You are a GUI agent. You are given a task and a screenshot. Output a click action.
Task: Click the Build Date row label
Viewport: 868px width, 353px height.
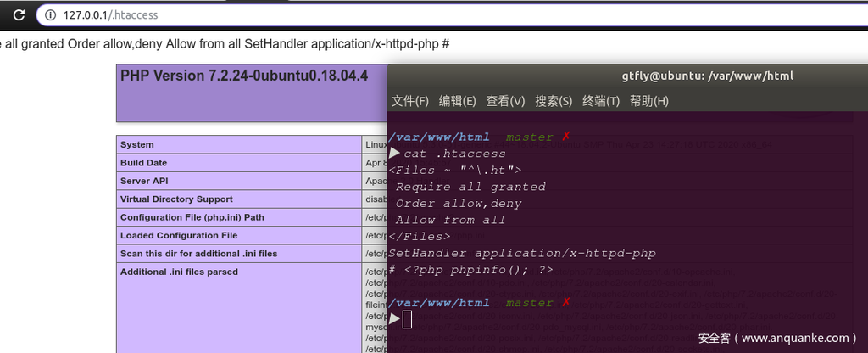[x=144, y=163]
